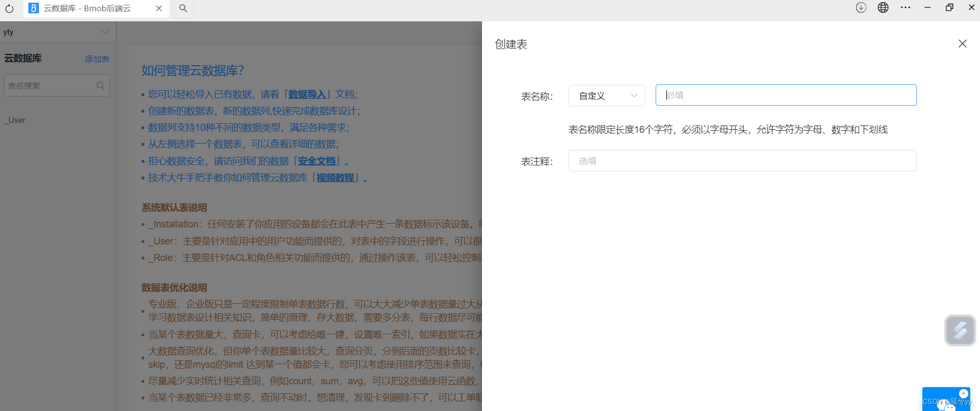The height and width of the screenshot is (411, 980).
Task: Open the 安全文档 link
Action: point(316,161)
